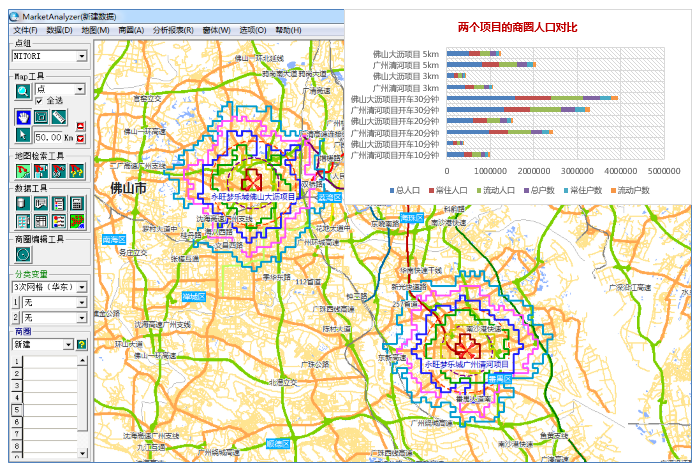Open the 商圈(A) menu

(131, 30)
